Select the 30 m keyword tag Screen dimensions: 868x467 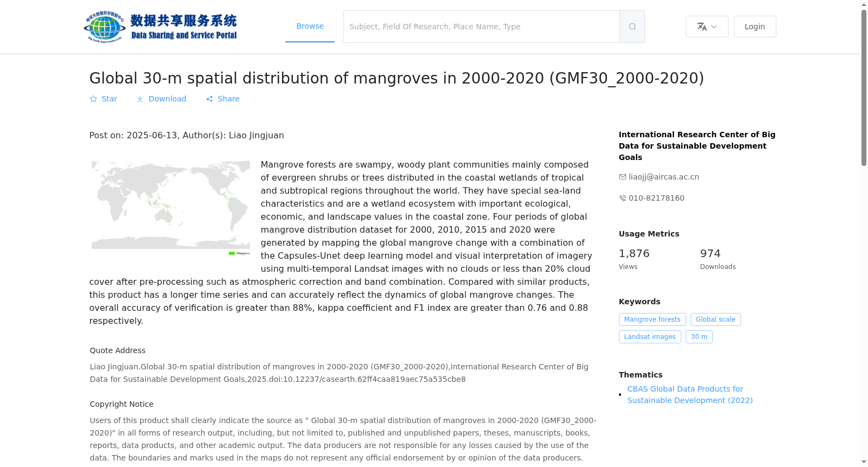pos(699,337)
